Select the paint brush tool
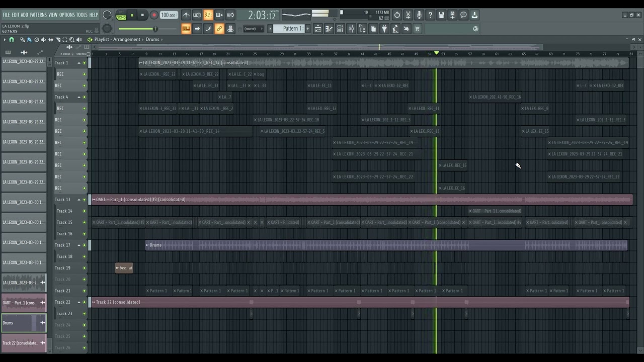 (x=29, y=39)
